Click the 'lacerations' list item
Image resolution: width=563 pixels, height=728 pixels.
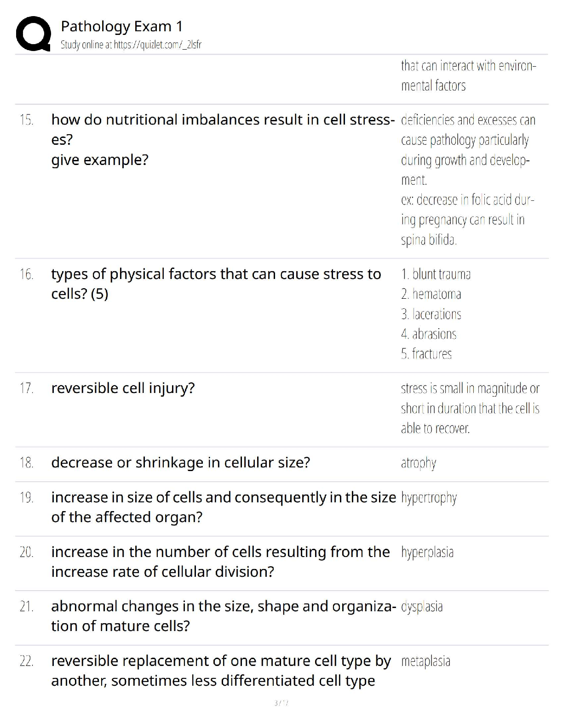(x=431, y=314)
